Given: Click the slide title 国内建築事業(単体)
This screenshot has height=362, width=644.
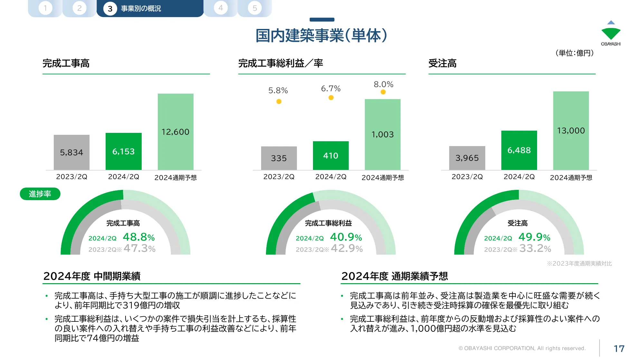Looking at the screenshot, I should pos(321,35).
